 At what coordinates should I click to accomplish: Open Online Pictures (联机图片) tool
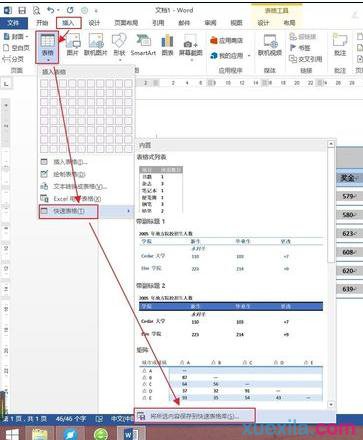point(96,45)
